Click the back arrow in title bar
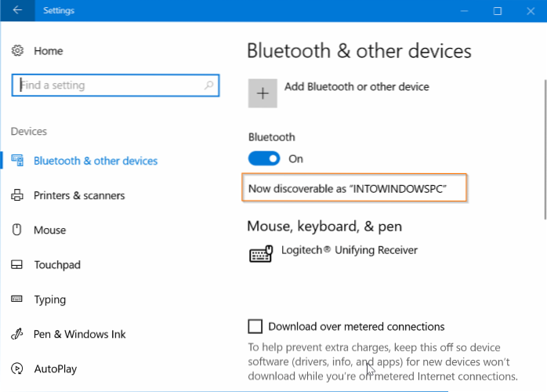547x392 pixels. (x=17, y=11)
